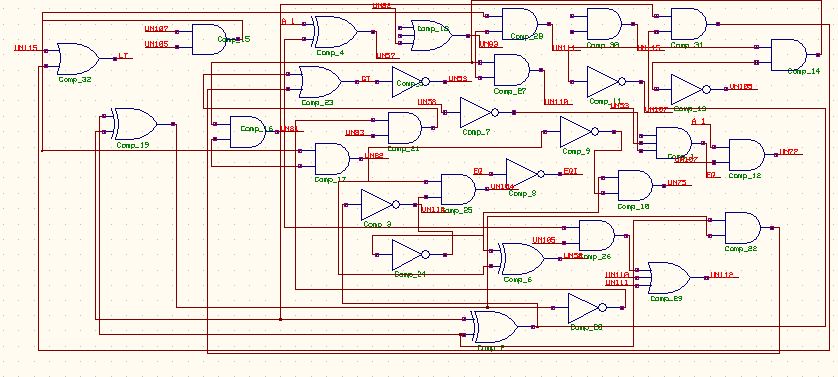Image resolution: width=838 pixels, height=377 pixels.
Task: Select the Comp_9 inverter
Action: pos(579,132)
